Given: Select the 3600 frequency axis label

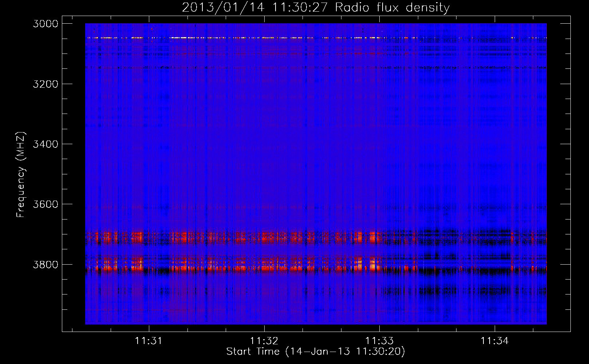Looking at the screenshot, I should [x=46, y=204].
